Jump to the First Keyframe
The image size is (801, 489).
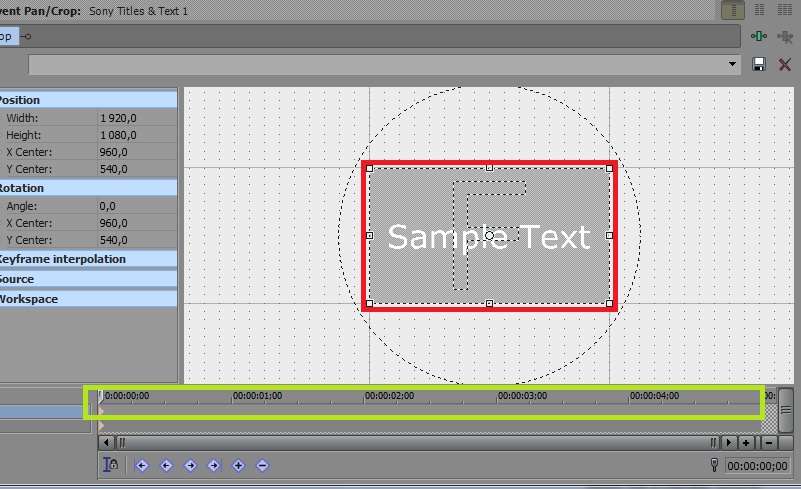142,465
